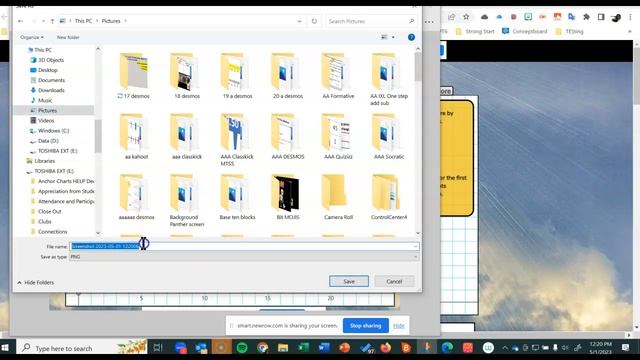This screenshot has height=360, width=640.
Task: Open Firefox from the taskbar
Action: (385, 348)
